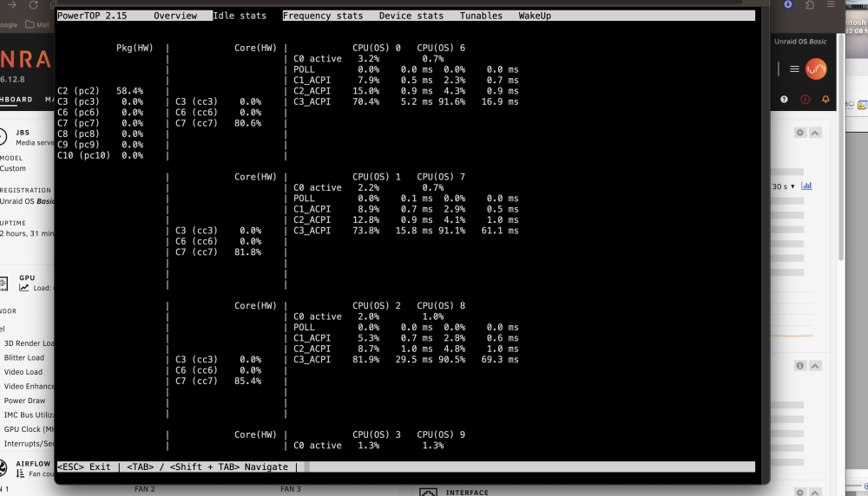Image resolution: width=868 pixels, height=496 pixels.
Task: Click the JBS server name
Action: click(23, 133)
